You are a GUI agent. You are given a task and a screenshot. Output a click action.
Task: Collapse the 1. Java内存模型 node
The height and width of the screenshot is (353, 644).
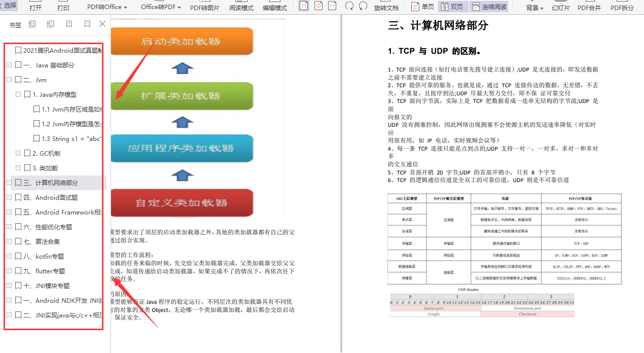point(18,94)
